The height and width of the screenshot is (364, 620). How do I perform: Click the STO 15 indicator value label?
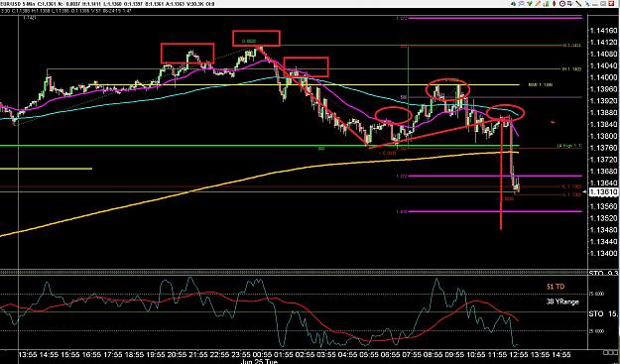click(x=603, y=313)
